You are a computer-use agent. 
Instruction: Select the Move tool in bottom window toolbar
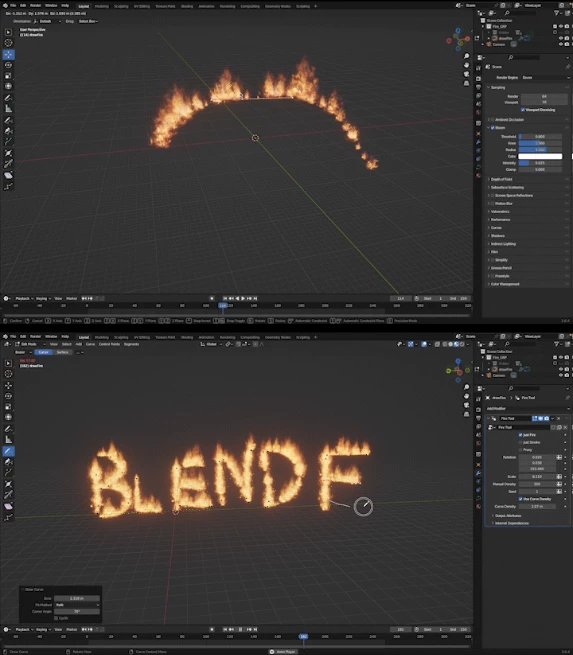(8, 386)
